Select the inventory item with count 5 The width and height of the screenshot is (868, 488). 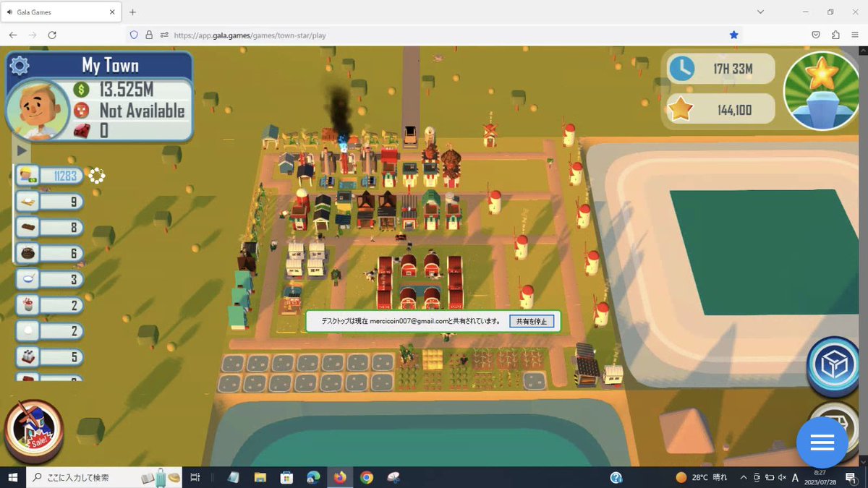coord(50,356)
